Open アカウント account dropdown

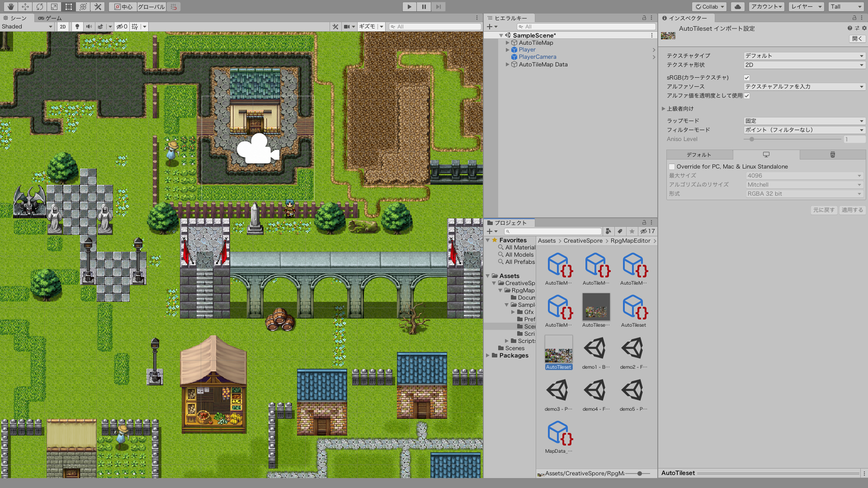pyautogui.click(x=766, y=7)
